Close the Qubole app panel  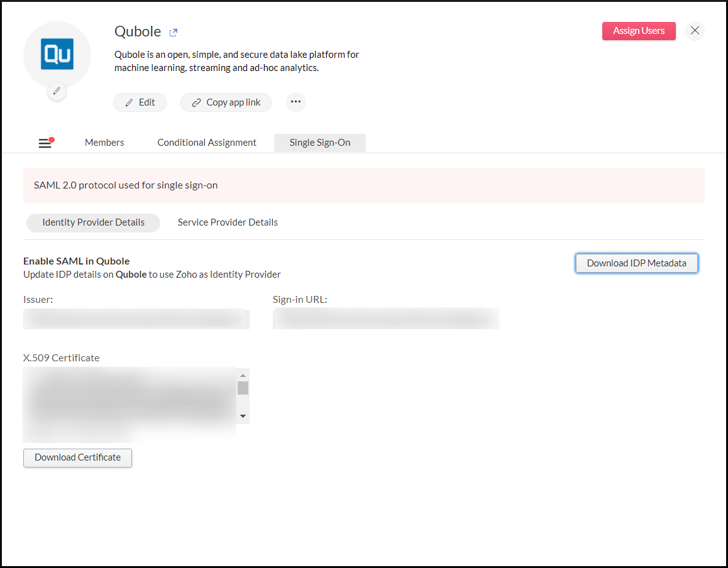coord(695,31)
